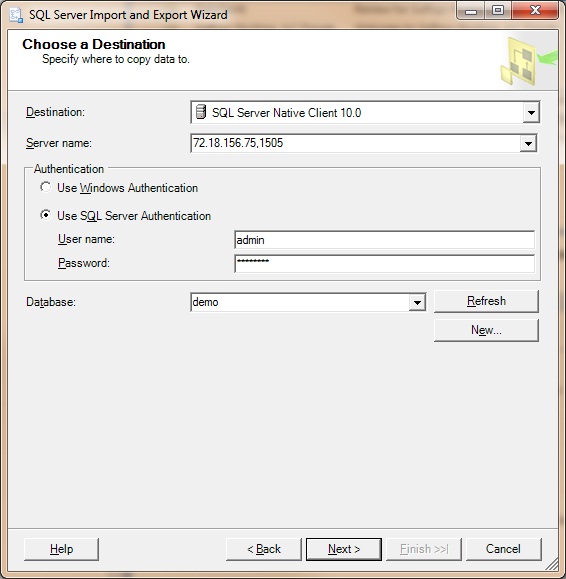Click the Choose a Destination heading
566x579 pixels.
click(94, 44)
